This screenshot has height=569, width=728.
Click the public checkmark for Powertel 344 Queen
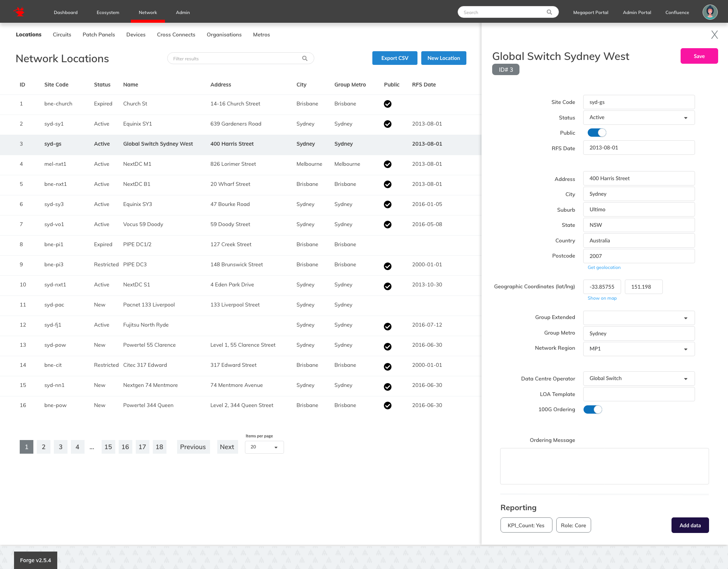point(388,406)
